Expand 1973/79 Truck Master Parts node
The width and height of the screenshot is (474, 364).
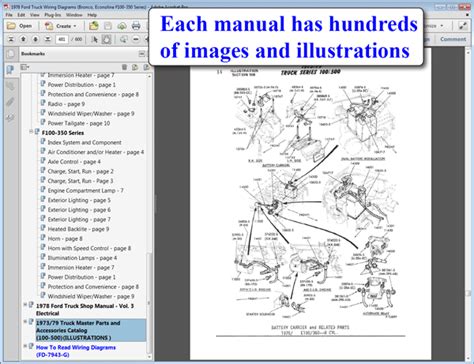[x=25, y=322]
